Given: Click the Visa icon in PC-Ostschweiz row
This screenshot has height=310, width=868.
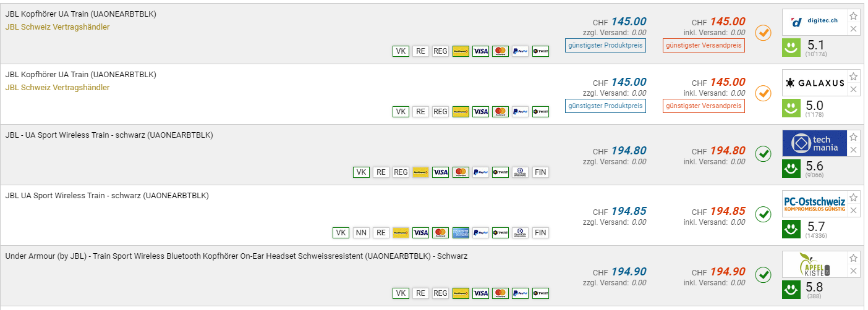Looking at the screenshot, I should [x=421, y=233].
